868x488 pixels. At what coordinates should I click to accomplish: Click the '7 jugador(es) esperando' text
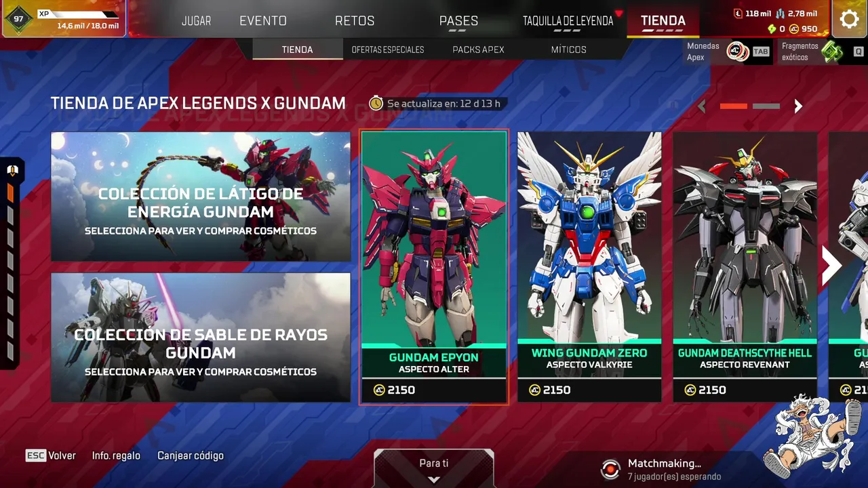click(x=675, y=477)
